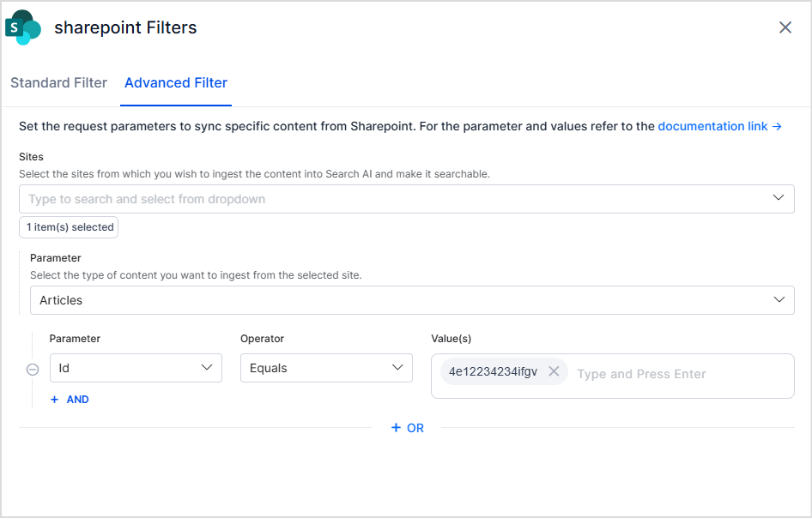The height and width of the screenshot is (518, 812).
Task: Click the plus icon beside AND
Action: [54, 400]
